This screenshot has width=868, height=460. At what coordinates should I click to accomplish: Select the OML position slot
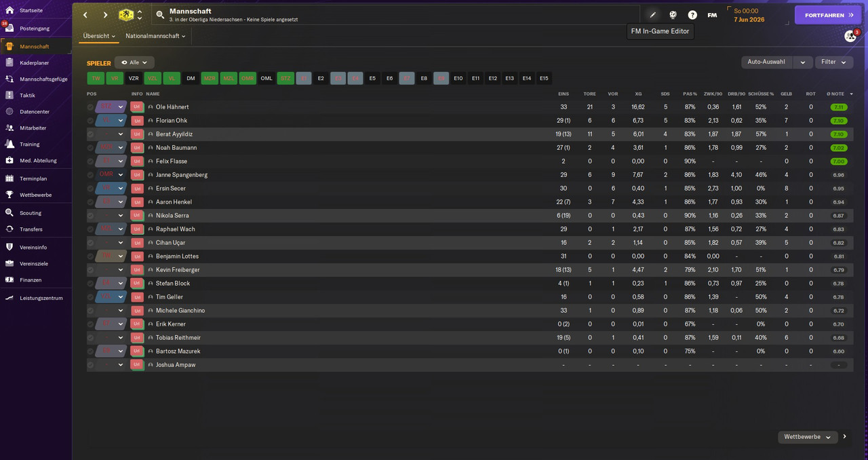(267, 78)
